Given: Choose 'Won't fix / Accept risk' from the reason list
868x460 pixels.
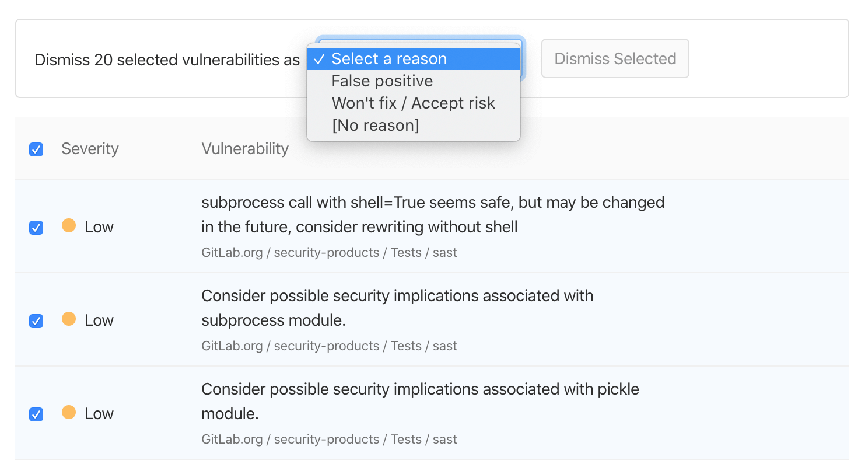Looking at the screenshot, I should tap(413, 103).
